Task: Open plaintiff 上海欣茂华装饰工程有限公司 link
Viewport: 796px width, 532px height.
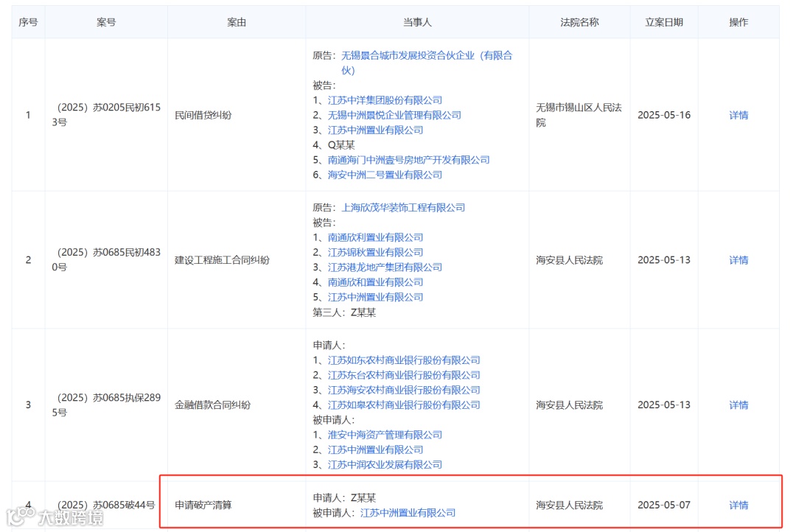Action: (403, 208)
